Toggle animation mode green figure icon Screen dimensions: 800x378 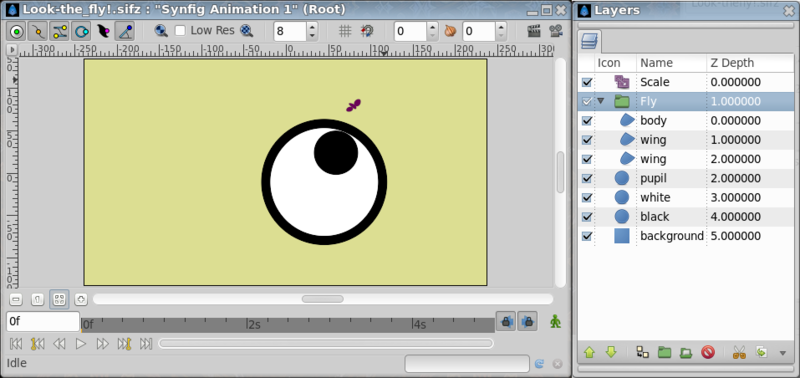tap(556, 322)
